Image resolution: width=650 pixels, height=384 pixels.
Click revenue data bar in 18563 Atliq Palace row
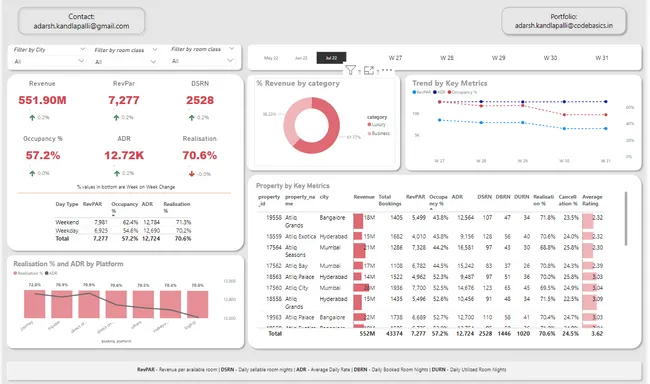click(357, 277)
